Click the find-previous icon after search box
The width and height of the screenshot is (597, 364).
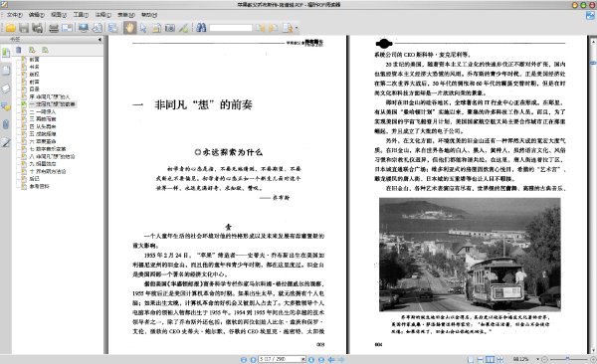pos(261,28)
